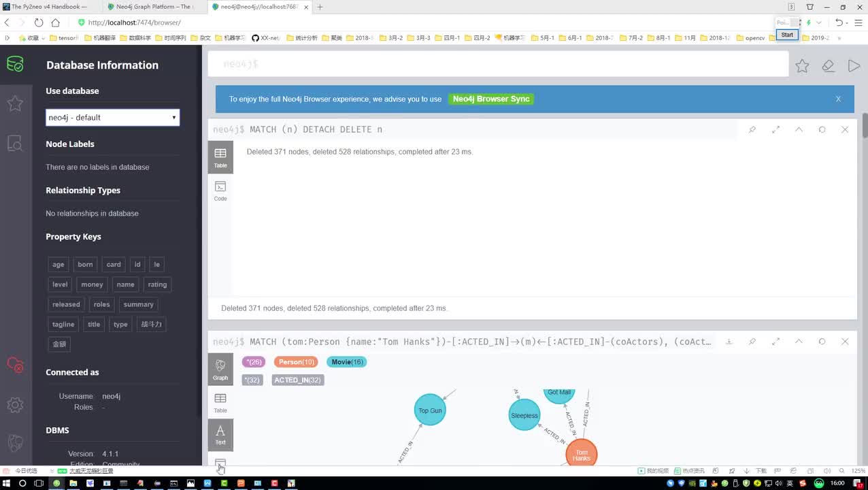
Task: Open the Browser Settings gear icon
Action: 15,405
